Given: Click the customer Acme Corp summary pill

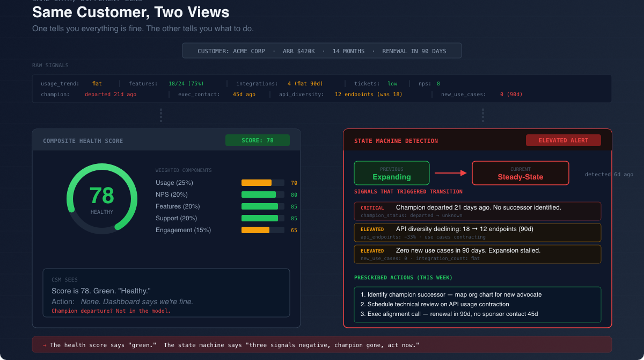Looking at the screenshot, I should tap(322, 51).
